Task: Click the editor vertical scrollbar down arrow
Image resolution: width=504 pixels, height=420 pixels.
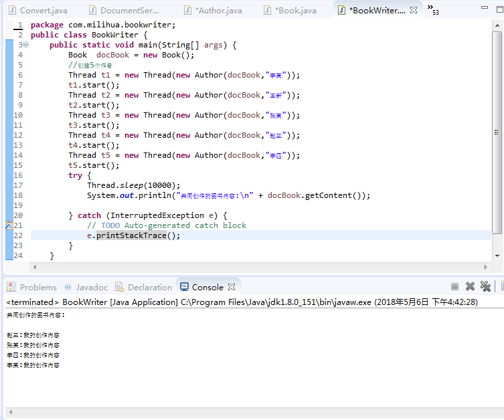Action: click(497, 256)
